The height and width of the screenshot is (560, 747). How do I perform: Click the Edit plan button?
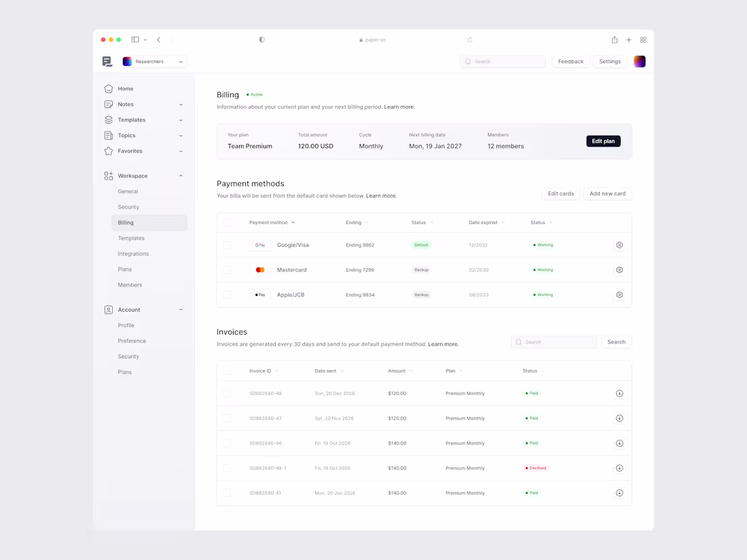(x=603, y=141)
